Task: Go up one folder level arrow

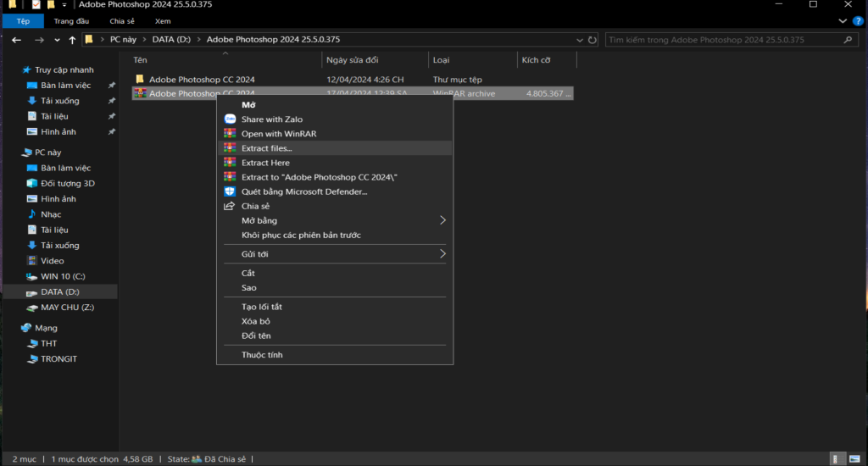Action: tap(72, 40)
